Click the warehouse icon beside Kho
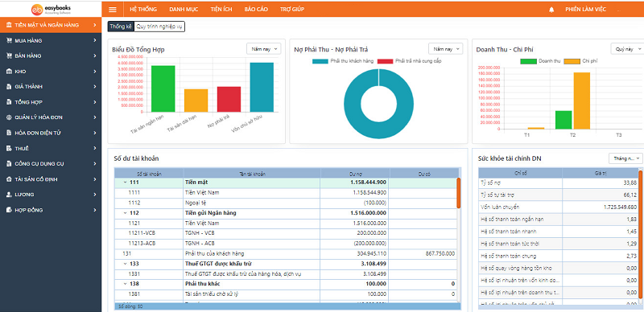 [10, 72]
